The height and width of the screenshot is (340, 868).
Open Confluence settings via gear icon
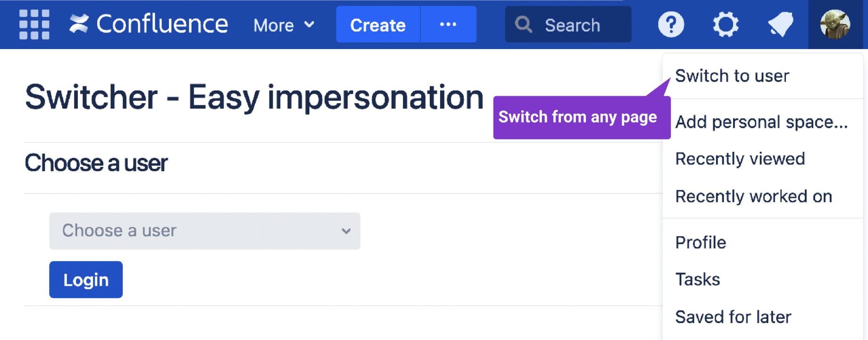(x=725, y=25)
